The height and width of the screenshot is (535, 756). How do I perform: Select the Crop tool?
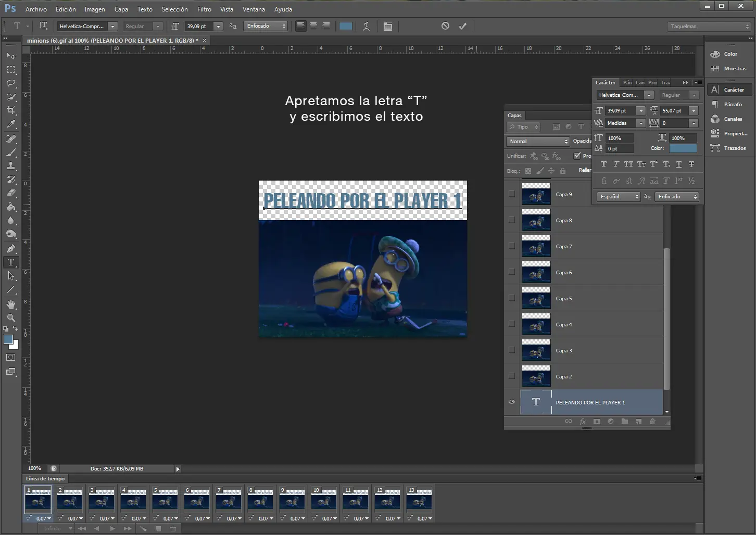click(x=11, y=110)
